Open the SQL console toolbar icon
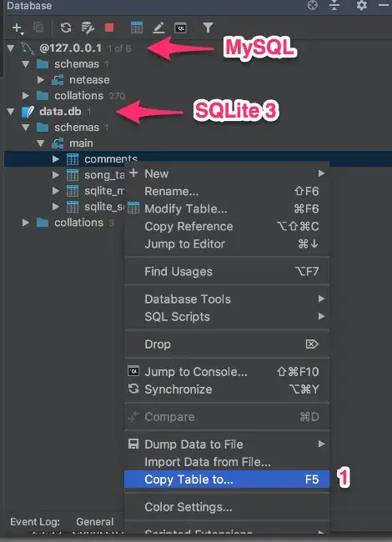This screenshot has height=542, width=392. click(x=180, y=28)
